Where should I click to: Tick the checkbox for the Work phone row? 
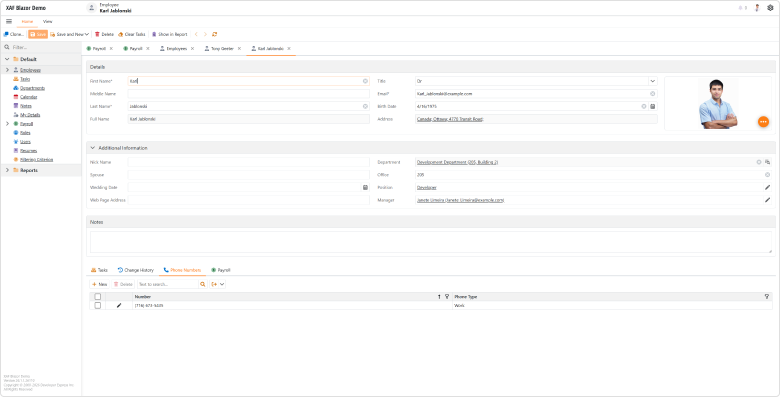(98, 305)
